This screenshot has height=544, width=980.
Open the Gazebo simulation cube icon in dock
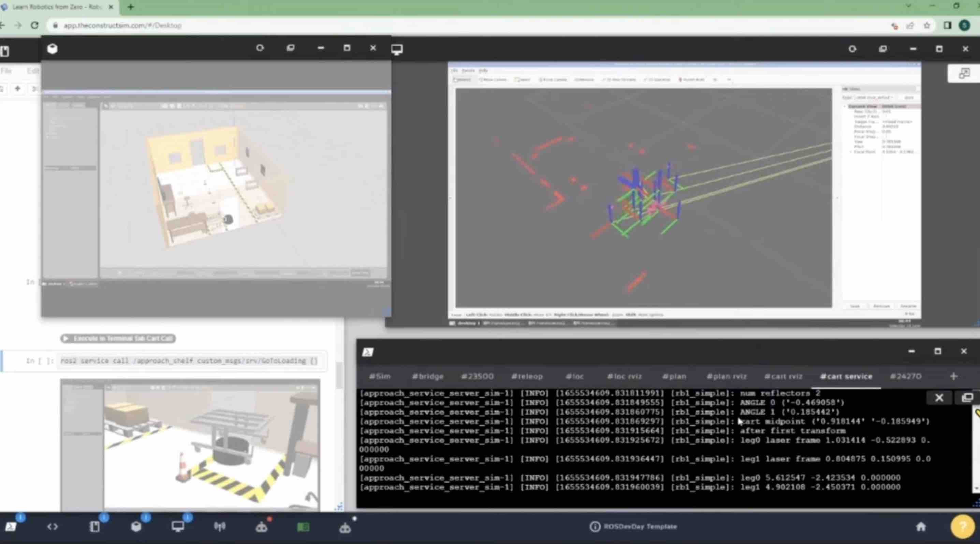136,527
